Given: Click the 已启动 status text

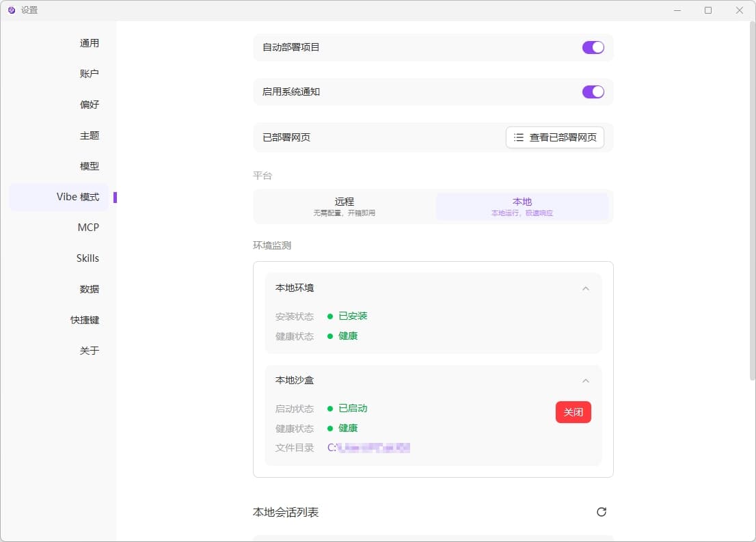Looking at the screenshot, I should pyautogui.click(x=353, y=409).
